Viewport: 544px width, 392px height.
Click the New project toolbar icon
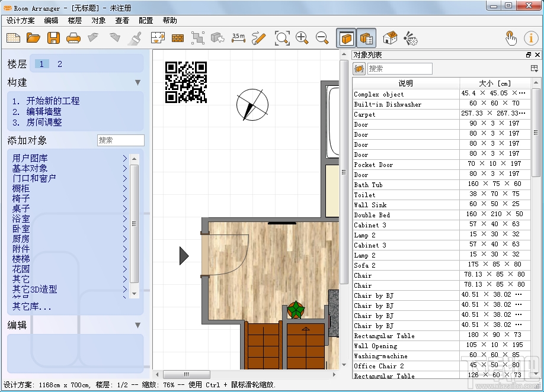click(13, 38)
